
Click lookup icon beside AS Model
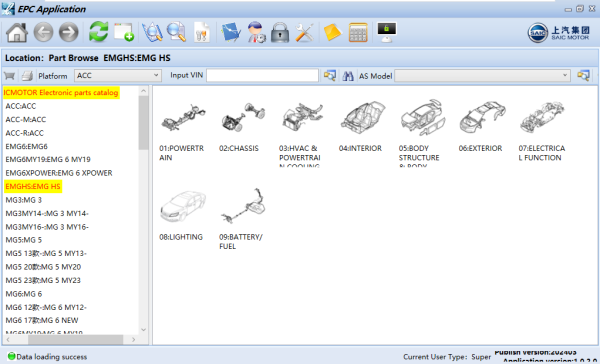[x=583, y=75]
